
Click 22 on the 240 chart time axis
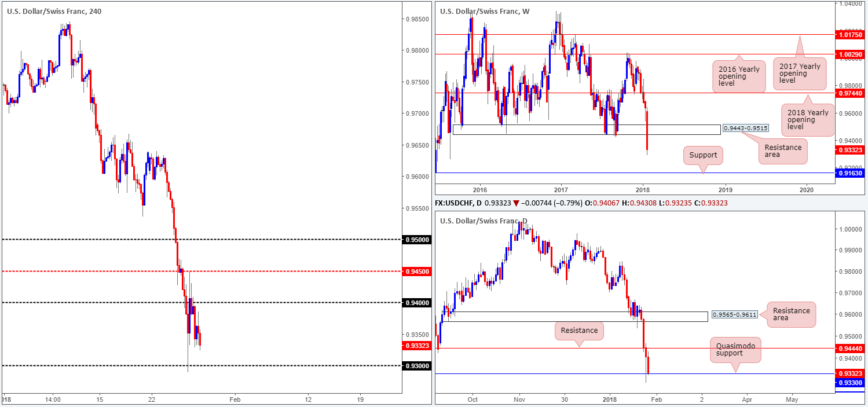pyautogui.click(x=152, y=399)
